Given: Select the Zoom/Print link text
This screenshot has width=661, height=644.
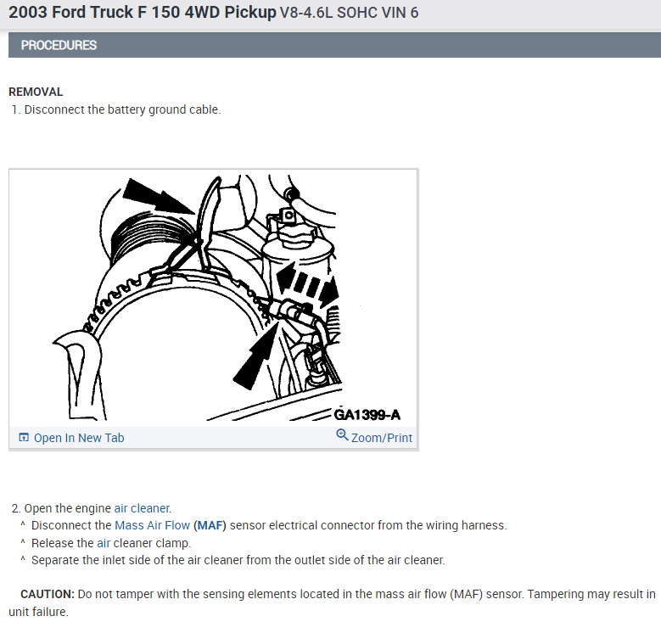Looking at the screenshot, I should pyautogui.click(x=382, y=438).
